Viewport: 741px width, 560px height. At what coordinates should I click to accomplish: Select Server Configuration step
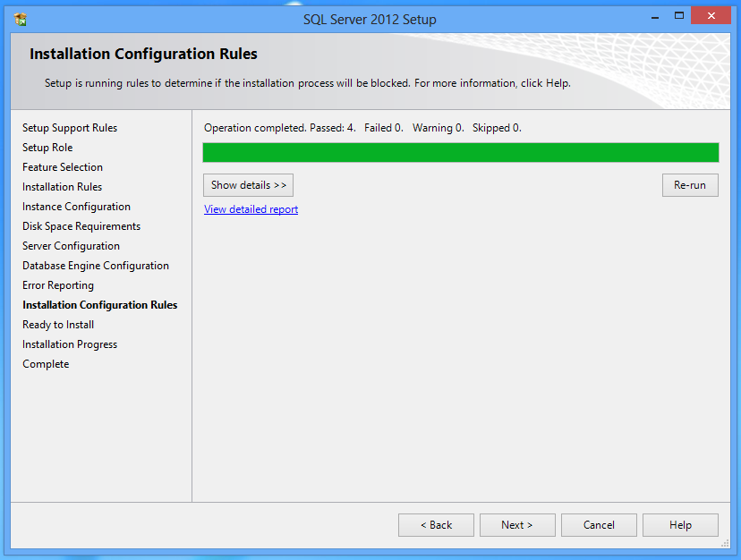click(x=71, y=246)
